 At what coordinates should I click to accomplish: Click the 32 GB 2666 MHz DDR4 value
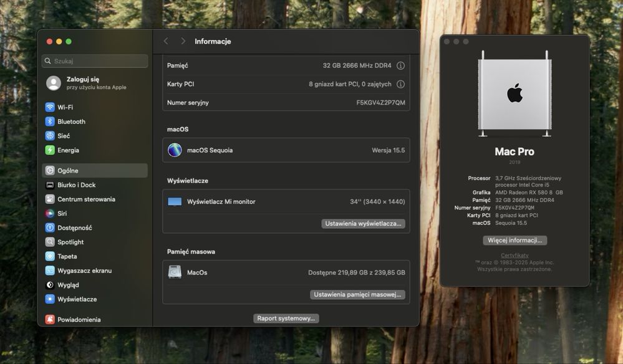pos(357,65)
